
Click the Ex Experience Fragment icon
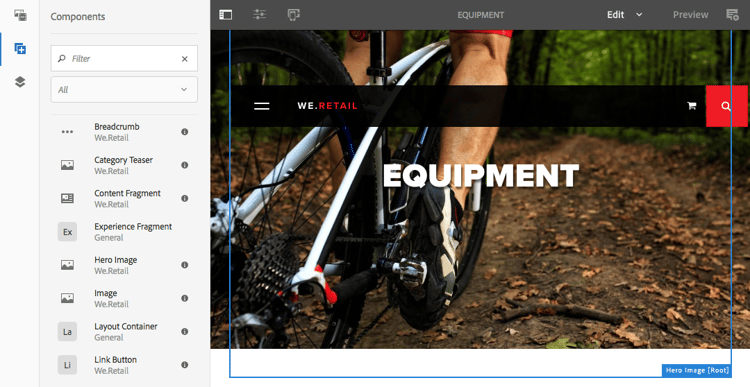[x=67, y=232]
